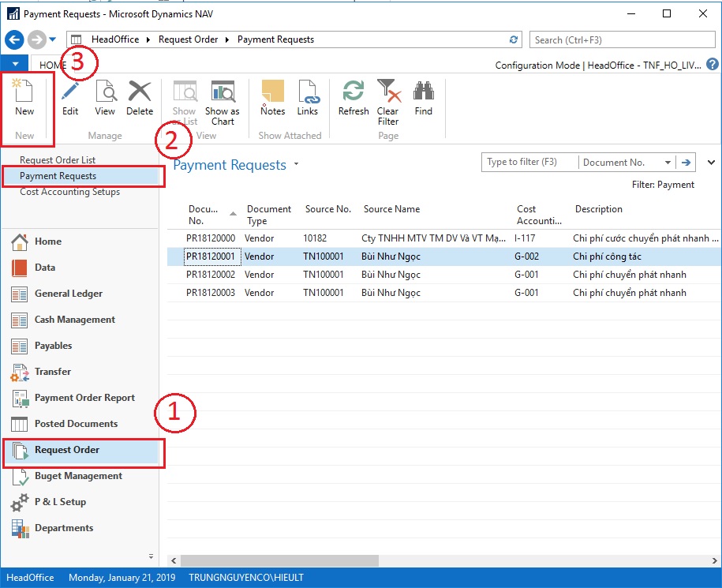
Task: Click the Type to filter (F3) field
Action: (x=530, y=162)
